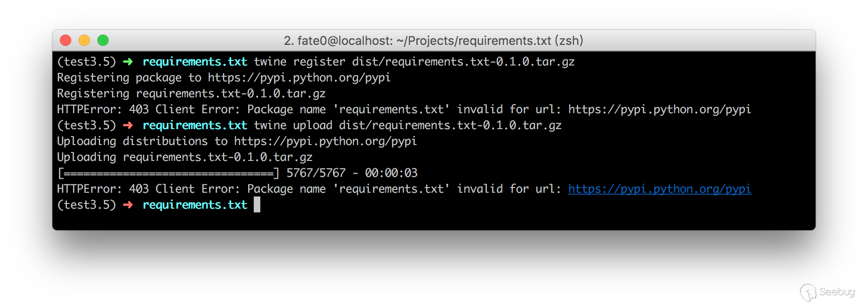Maximize terminal using the green button
Image resolution: width=868 pixels, height=305 pixels.
click(103, 41)
